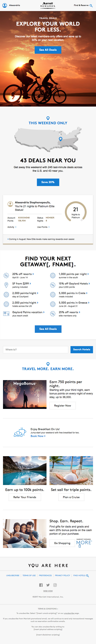Expand the Terms & Conditions section
This screenshot has width=96, height=644.
click(x=48, y=609)
